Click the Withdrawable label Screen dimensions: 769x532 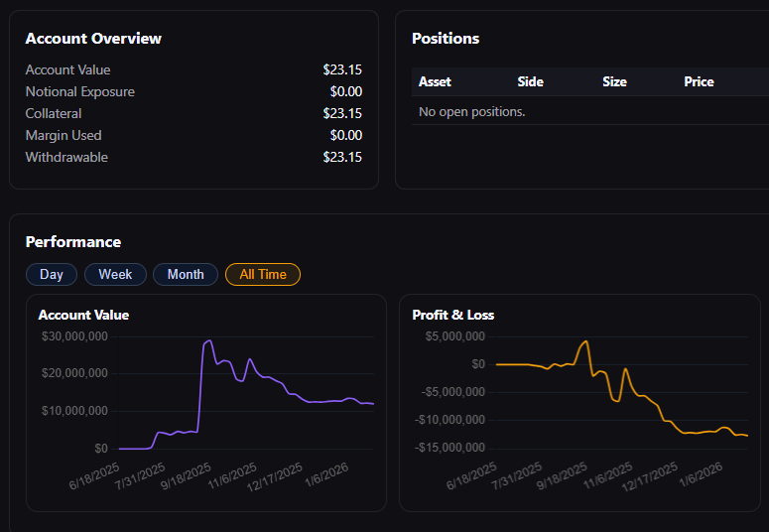[66, 157]
